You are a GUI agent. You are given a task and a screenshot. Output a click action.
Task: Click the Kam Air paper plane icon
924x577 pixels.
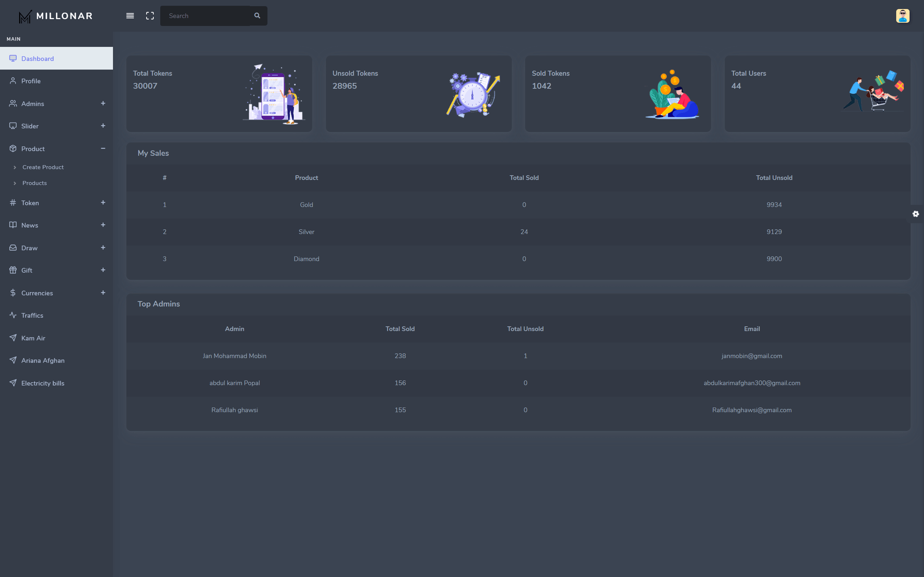click(13, 338)
